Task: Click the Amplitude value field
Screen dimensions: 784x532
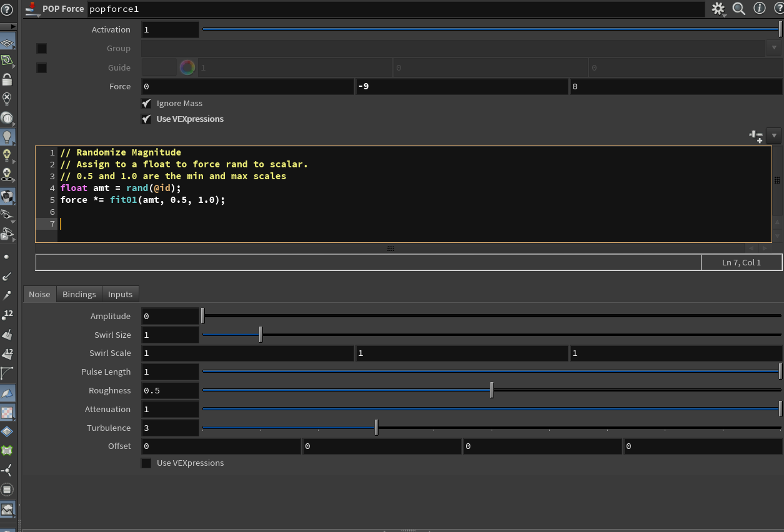Action: [x=170, y=316]
